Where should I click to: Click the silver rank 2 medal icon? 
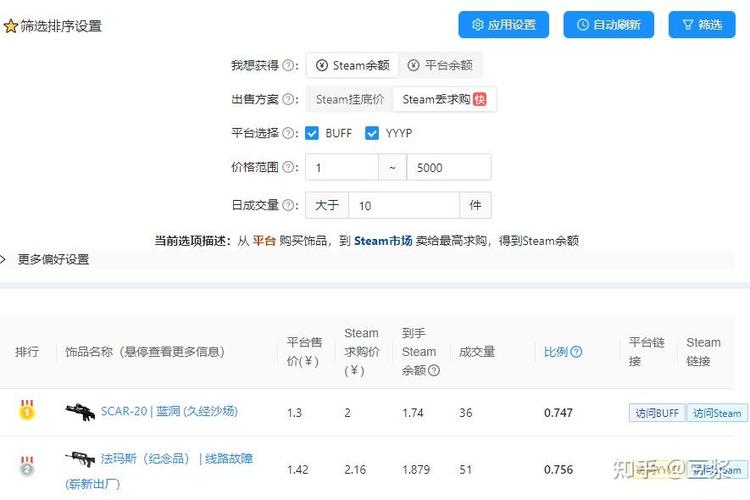tap(27, 467)
